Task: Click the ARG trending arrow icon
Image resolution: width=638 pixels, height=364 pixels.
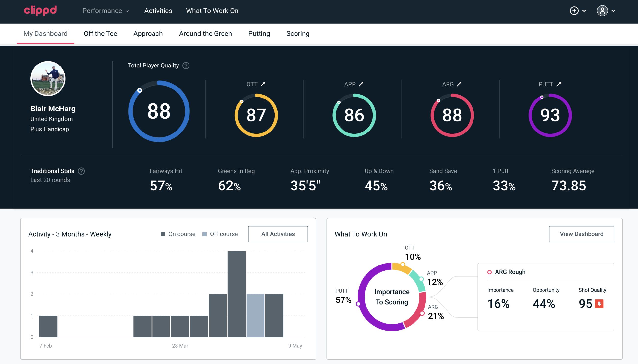Action: pos(460,84)
